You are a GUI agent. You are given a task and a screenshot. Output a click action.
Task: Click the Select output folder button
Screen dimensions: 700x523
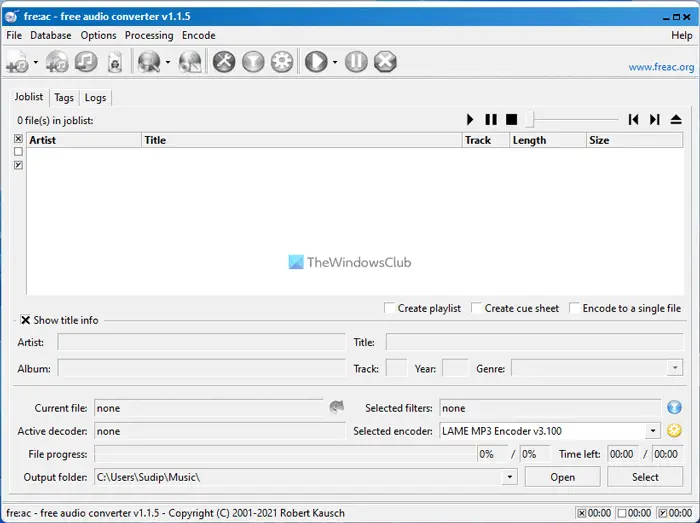click(645, 477)
